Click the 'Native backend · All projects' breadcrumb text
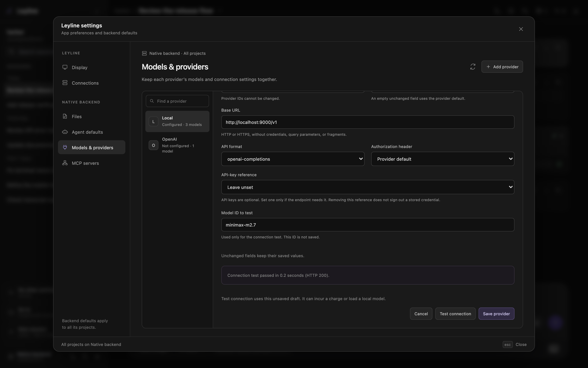Viewport: 588px width, 368px height. pyautogui.click(x=177, y=53)
